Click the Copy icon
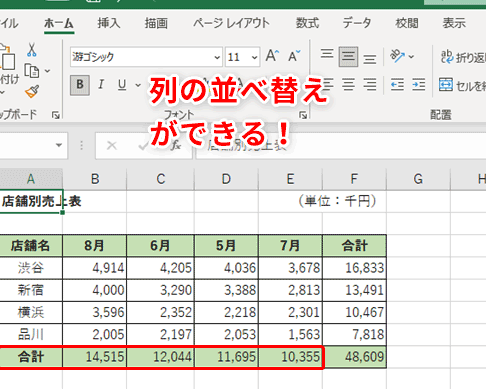 (32, 71)
